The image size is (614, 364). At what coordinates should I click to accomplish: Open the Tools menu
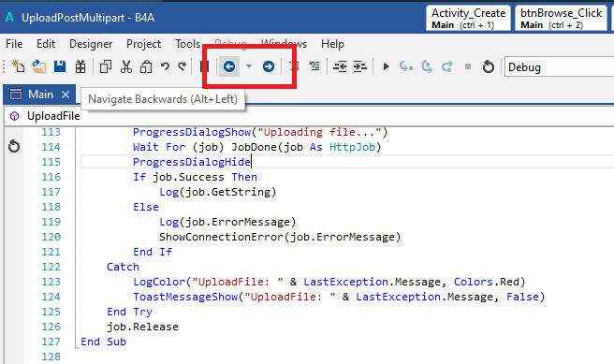(187, 44)
